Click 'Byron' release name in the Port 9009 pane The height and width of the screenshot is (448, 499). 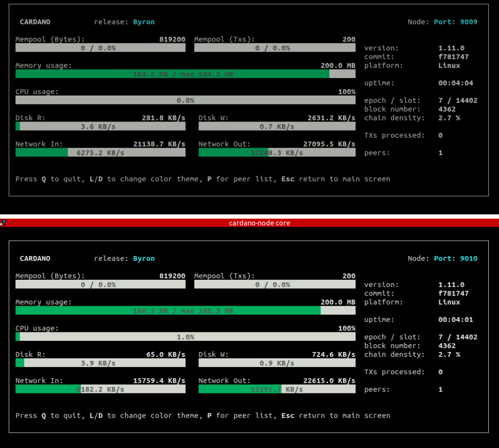144,21
